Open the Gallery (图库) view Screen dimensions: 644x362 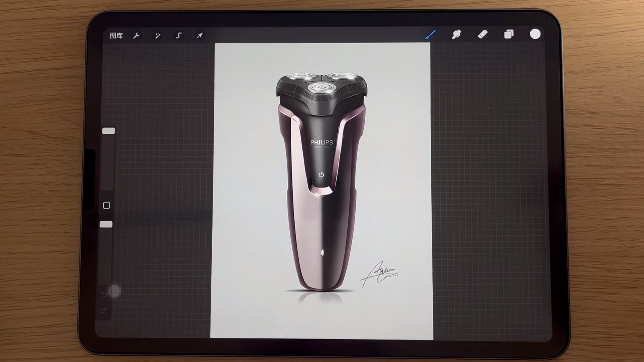pyautogui.click(x=116, y=36)
